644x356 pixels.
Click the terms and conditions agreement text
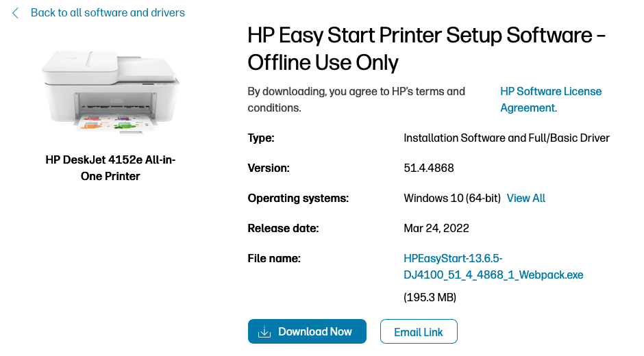pyautogui.click(x=356, y=99)
